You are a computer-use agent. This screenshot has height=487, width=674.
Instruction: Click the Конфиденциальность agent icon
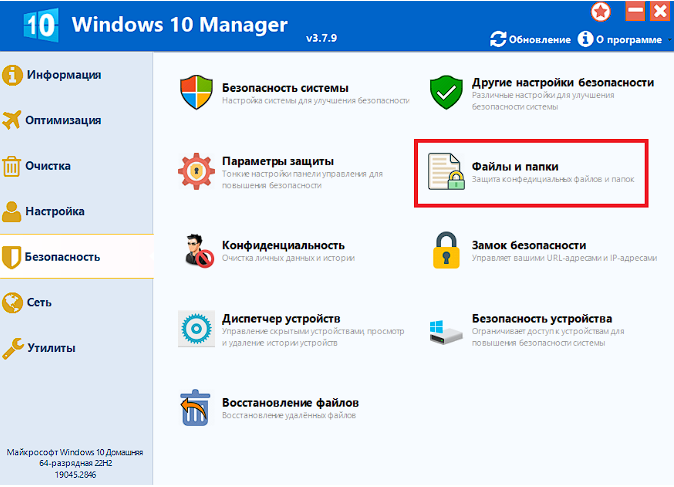[199, 251]
